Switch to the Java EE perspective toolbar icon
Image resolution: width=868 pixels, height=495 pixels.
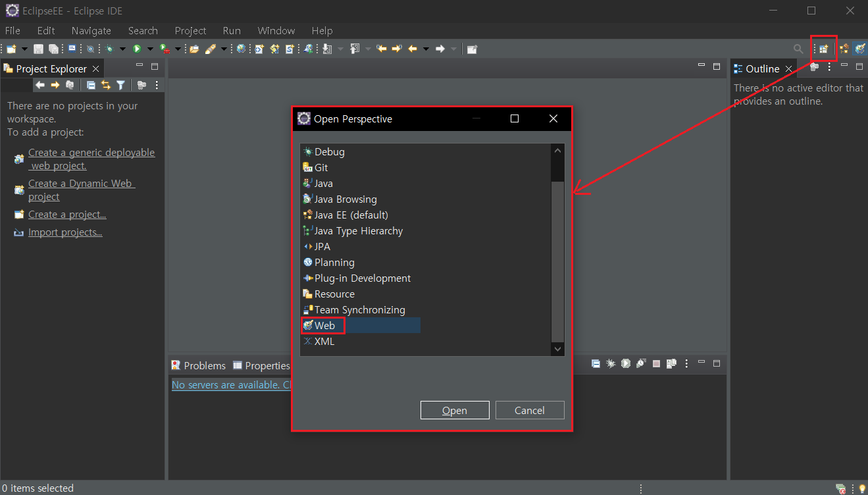point(843,49)
